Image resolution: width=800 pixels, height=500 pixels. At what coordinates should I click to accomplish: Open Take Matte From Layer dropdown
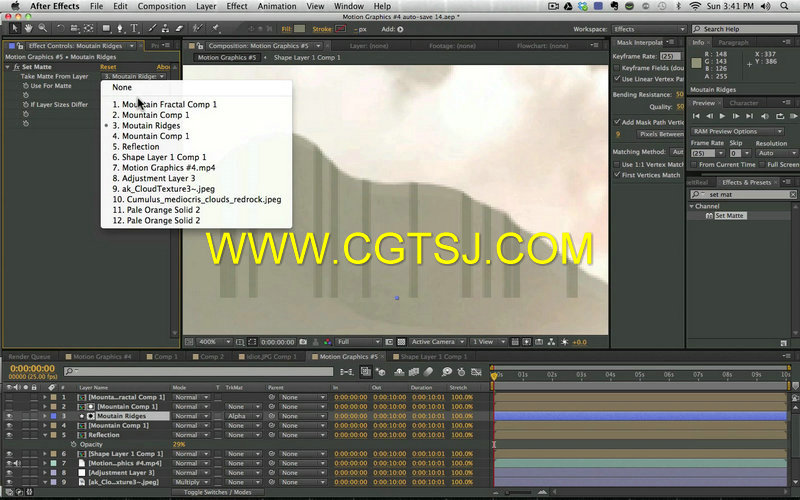(134, 76)
